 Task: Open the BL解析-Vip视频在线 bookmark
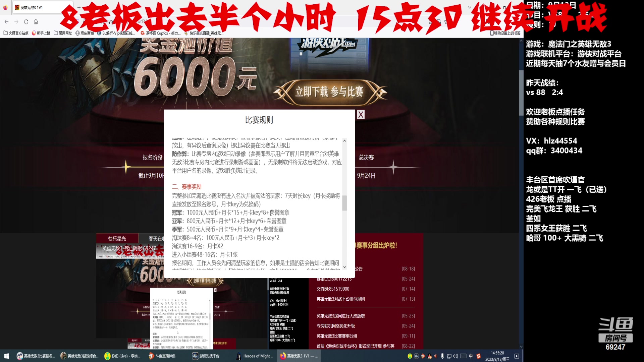[x=116, y=33]
